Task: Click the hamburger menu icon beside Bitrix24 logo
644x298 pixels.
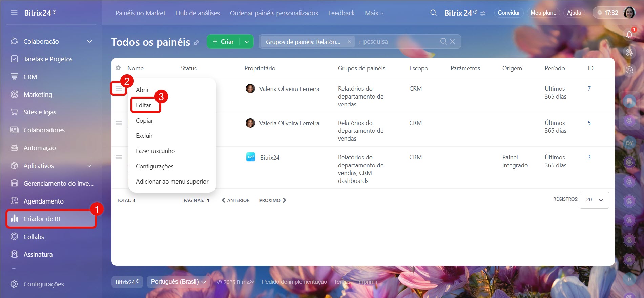Action: tap(14, 13)
